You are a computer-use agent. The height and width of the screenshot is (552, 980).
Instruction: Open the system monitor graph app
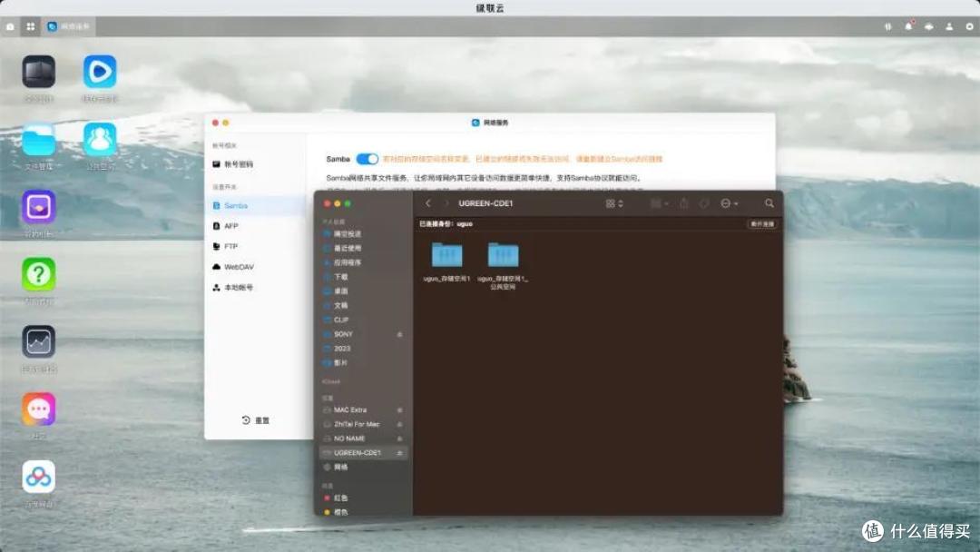coord(39,342)
